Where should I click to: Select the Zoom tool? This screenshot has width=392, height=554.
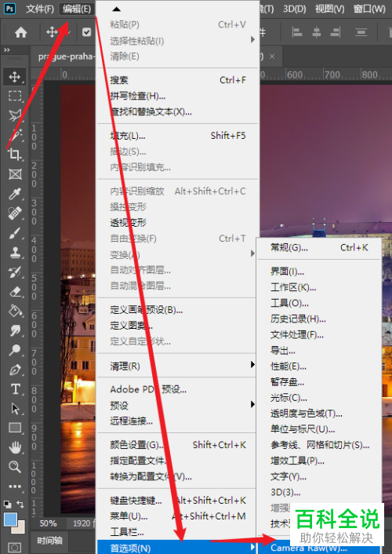pos(14,467)
